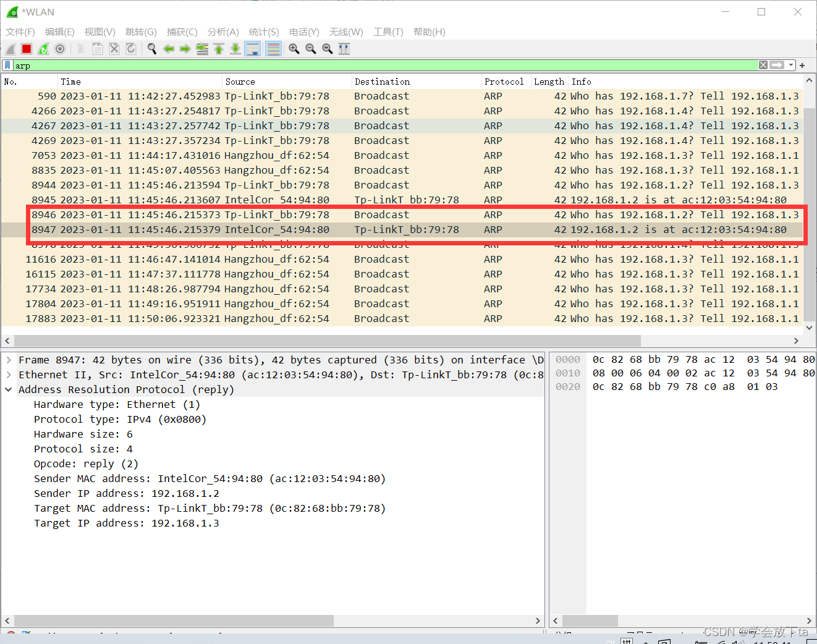This screenshot has width=817, height=644.
Task: Open the 电话(Y) menu
Action: coord(304,32)
